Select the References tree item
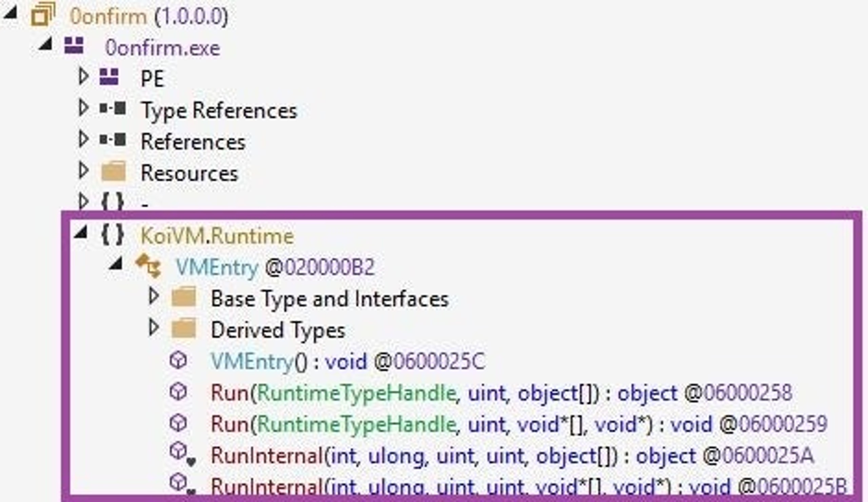 pyautogui.click(x=193, y=142)
